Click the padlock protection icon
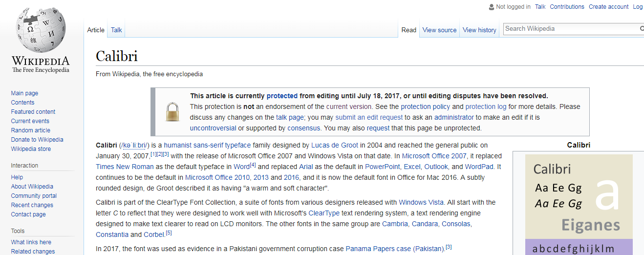The image size is (644, 255). coord(172,112)
